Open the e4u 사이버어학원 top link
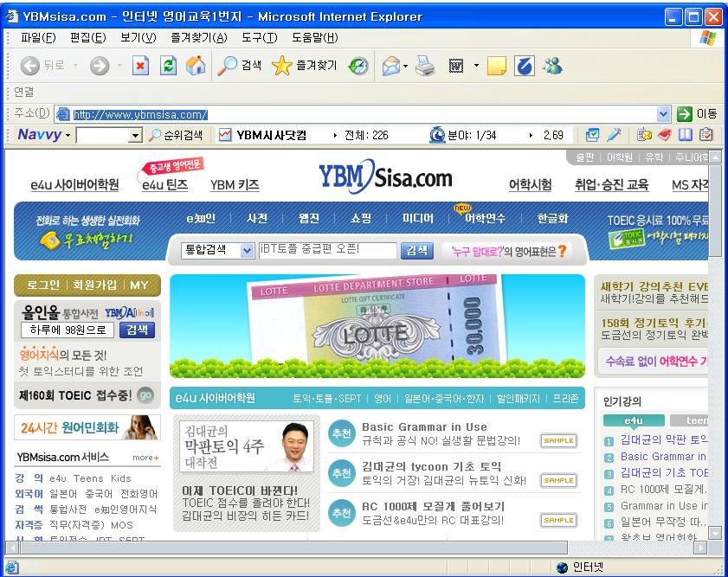The height and width of the screenshot is (577, 728). tap(74, 184)
